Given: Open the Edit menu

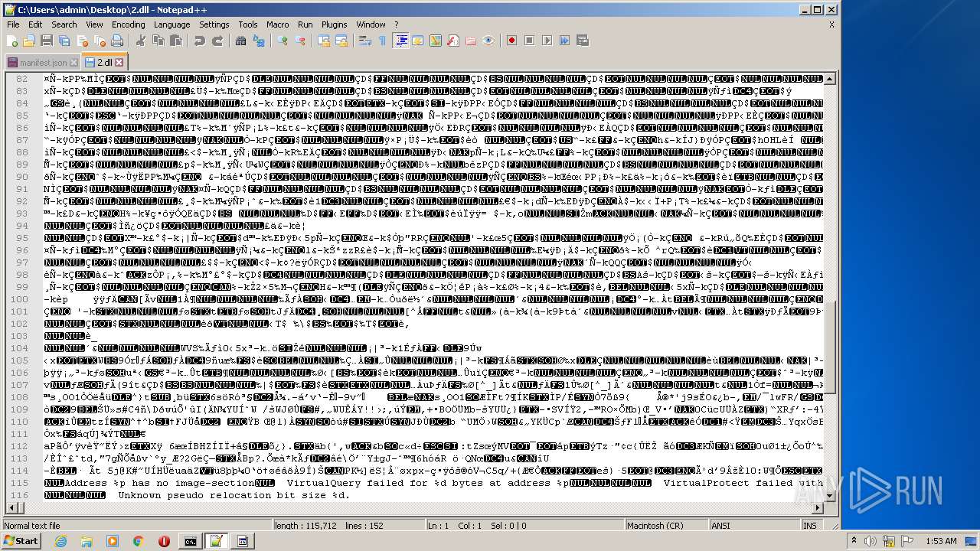Looking at the screenshot, I should pos(35,24).
